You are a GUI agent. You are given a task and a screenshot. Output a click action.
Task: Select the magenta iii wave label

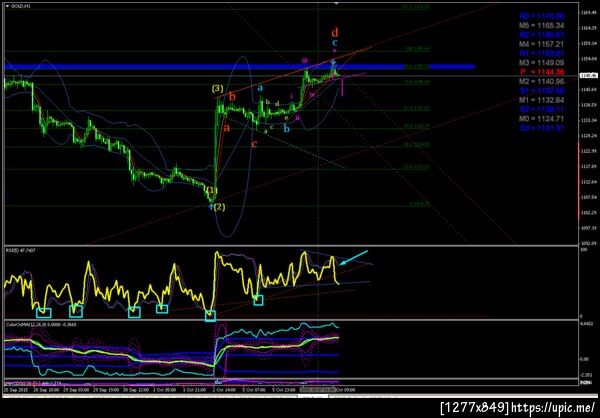click(305, 60)
